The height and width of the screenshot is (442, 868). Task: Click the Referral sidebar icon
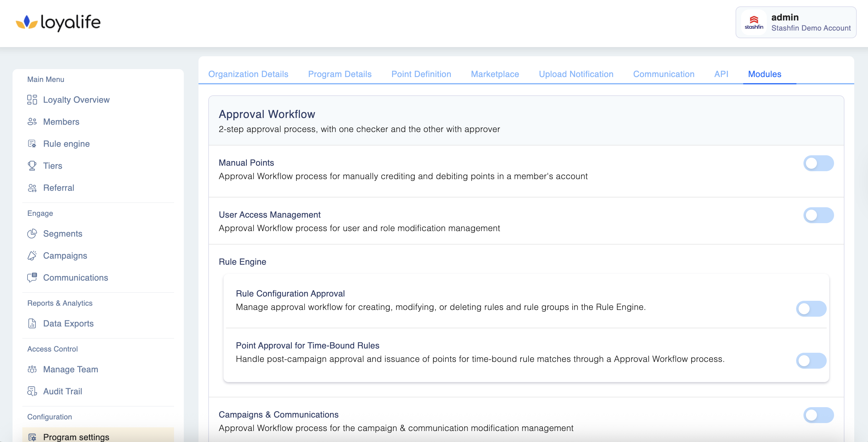(x=32, y=188)
